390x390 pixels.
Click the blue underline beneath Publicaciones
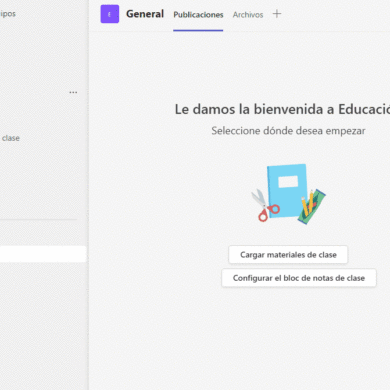point(198,30)
